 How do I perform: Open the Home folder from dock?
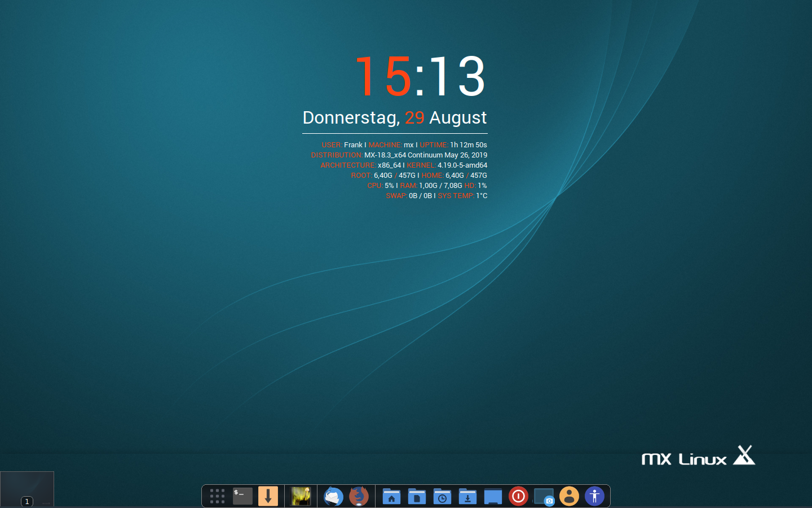pyautogui.click(x=391, y=496)
